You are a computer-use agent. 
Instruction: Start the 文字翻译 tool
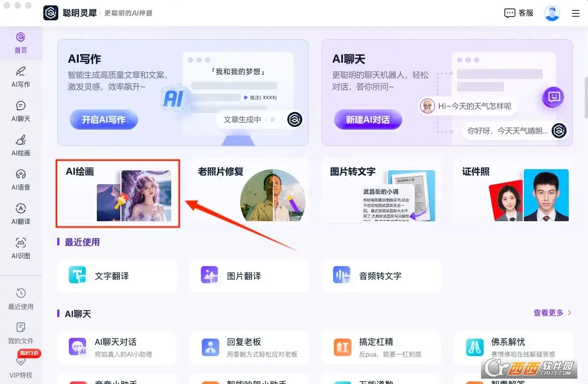coord(117,275)
